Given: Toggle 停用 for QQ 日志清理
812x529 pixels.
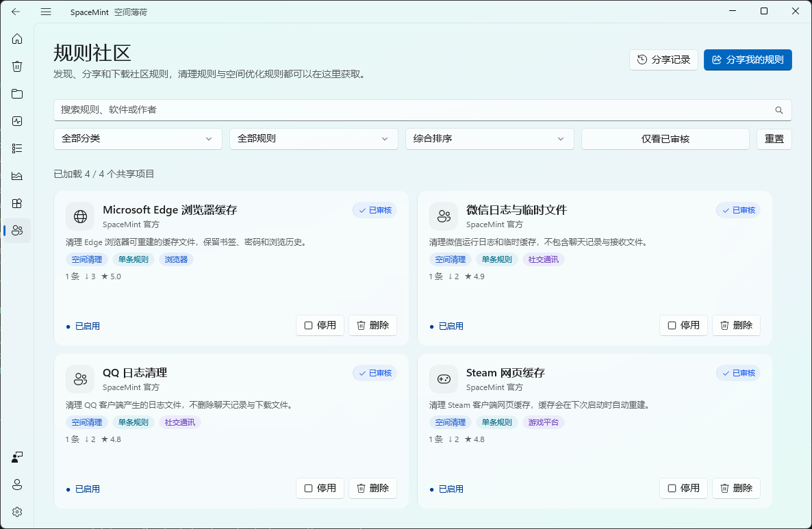Looking at the screenshot, I should [x=320, y=489].
